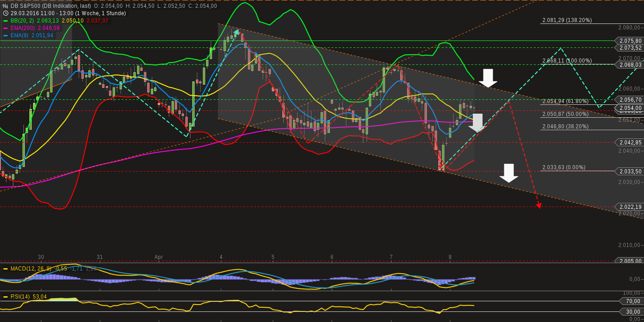Image resolution: width=644 pixels, height=322 pixels.
Task: Click price tag 2.033,50 on the axis
Action: 629,172
